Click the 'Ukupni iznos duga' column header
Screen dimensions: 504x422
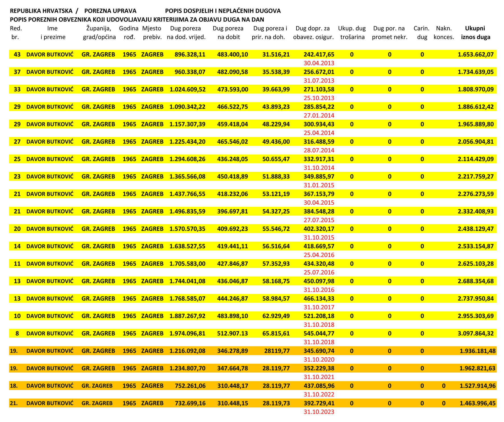(475, 33)
